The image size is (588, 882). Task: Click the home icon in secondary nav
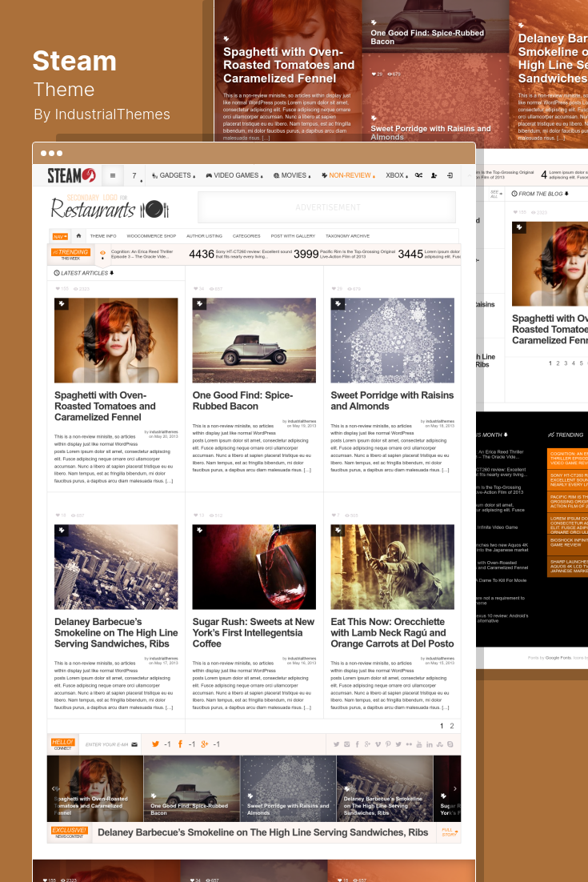point(78,235)
